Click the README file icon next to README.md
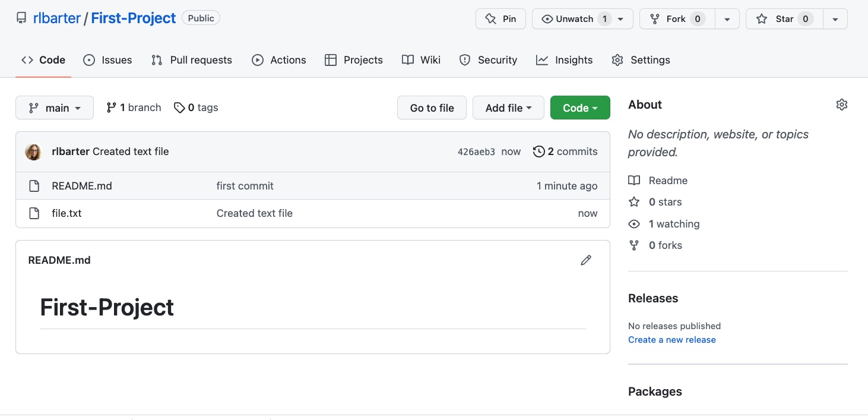Viewport: 868px width, 420px height. pos(34,185)
